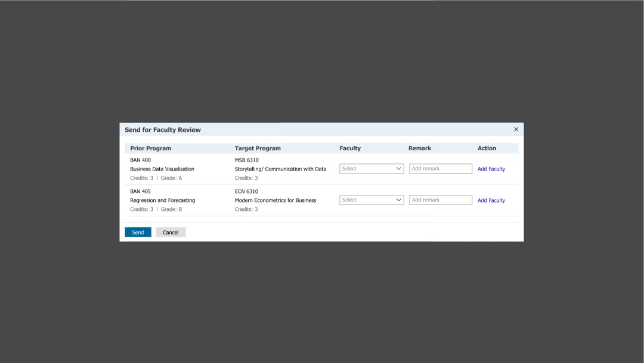Screen dimensions: 644x363
Task: Click the Action column header
Action: [x=487, y=148]
